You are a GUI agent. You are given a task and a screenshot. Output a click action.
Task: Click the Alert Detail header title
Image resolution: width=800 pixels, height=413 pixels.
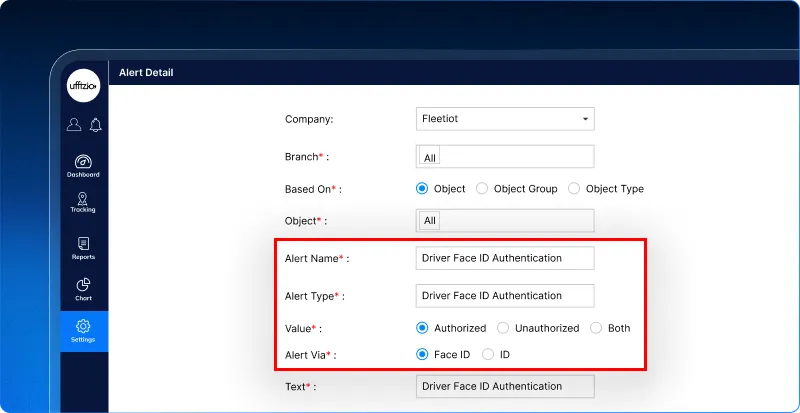(146, 72)
